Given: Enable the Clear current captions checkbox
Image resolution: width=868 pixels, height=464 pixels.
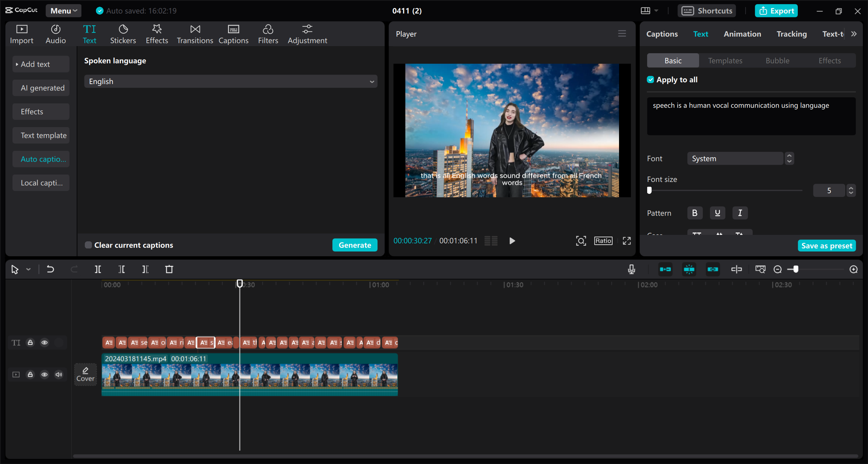Looking at the screenshot, I should (89, 245).
